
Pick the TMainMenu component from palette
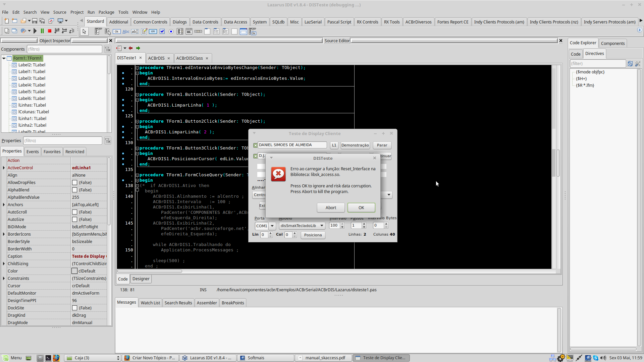click(98, 32)
